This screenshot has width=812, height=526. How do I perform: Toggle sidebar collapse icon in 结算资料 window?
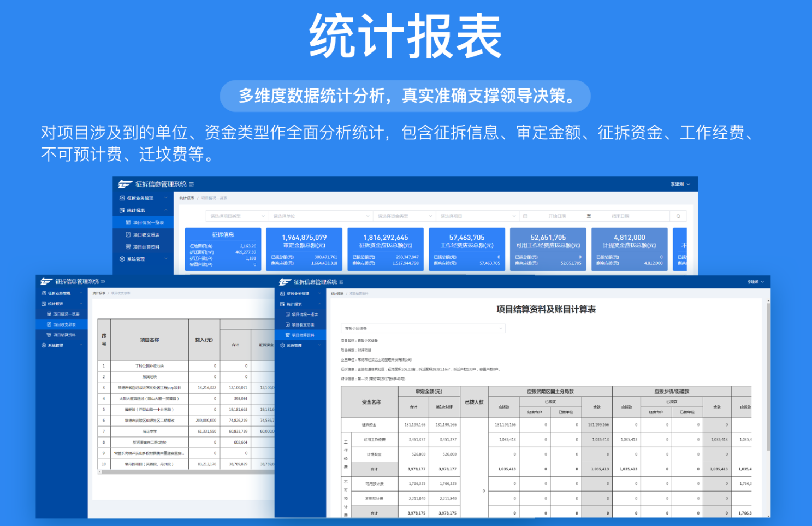pos(341,282)
